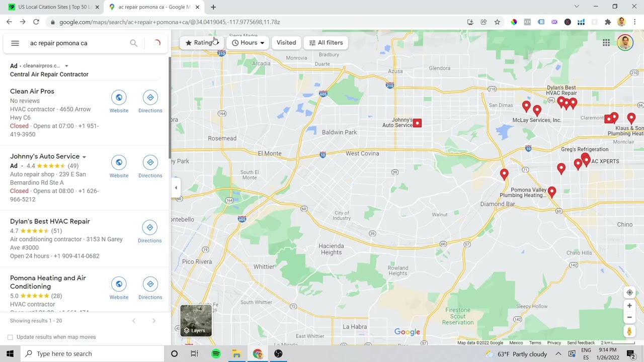Open Dylan's Best HVAC Repair listing

click(x=50, y=222)
